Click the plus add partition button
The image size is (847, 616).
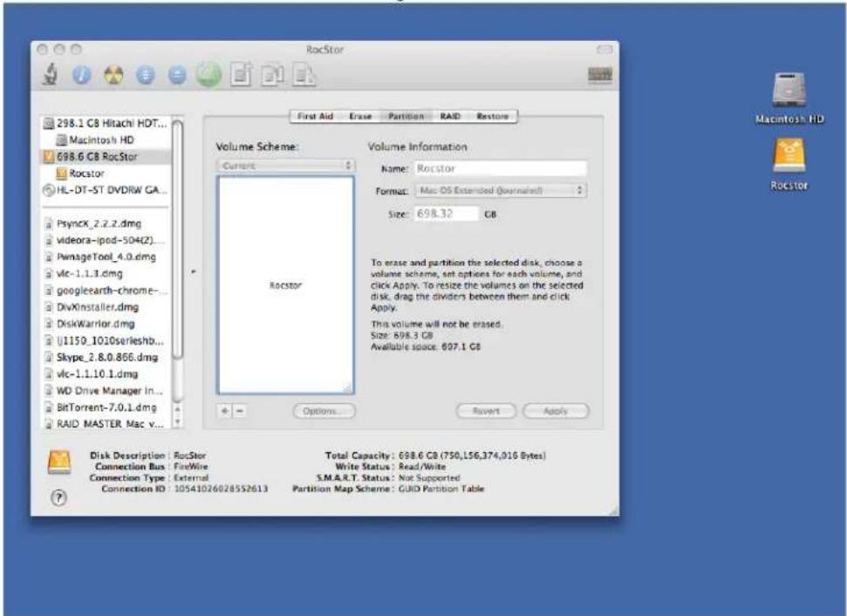(x=225, y=411)
